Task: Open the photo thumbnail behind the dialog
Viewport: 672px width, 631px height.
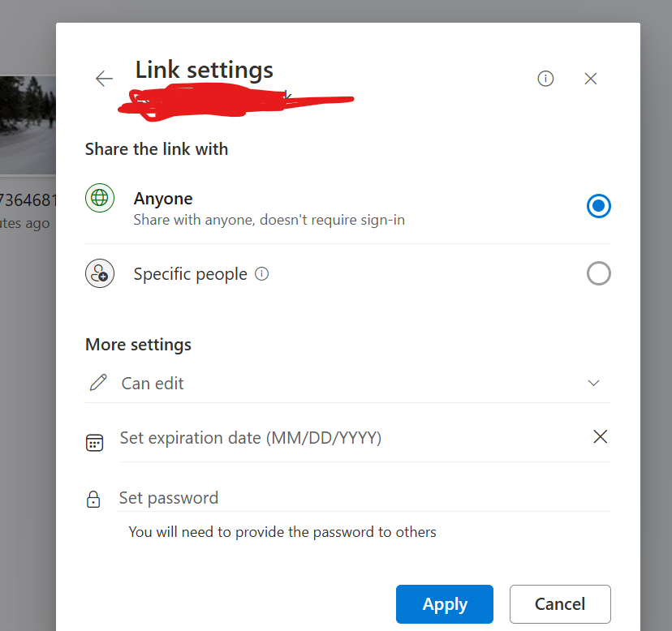Action: [28, 125]
